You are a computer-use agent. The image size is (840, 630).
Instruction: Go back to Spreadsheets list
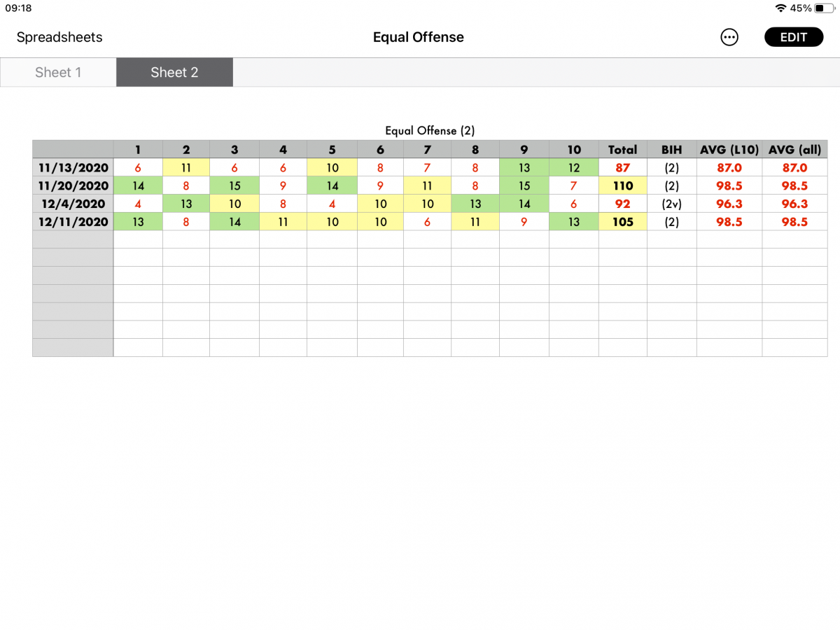(59, 38)
